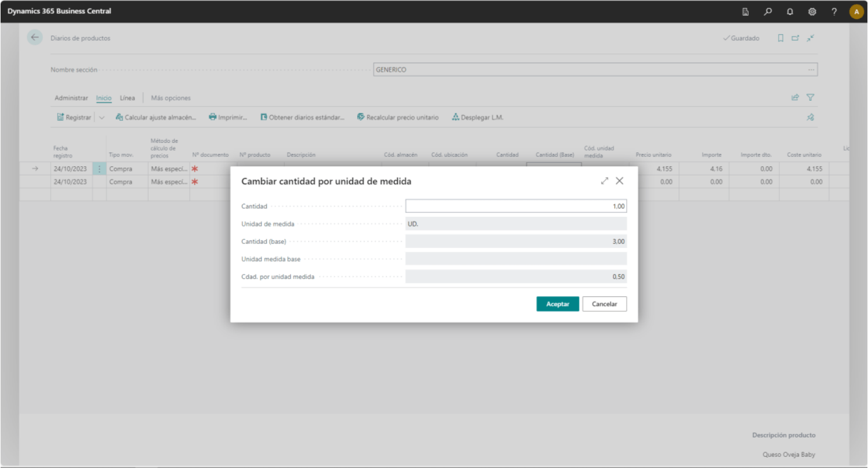Click Recalcular precio unitario action
Screen dimensions: 868x469
(397, 118)
